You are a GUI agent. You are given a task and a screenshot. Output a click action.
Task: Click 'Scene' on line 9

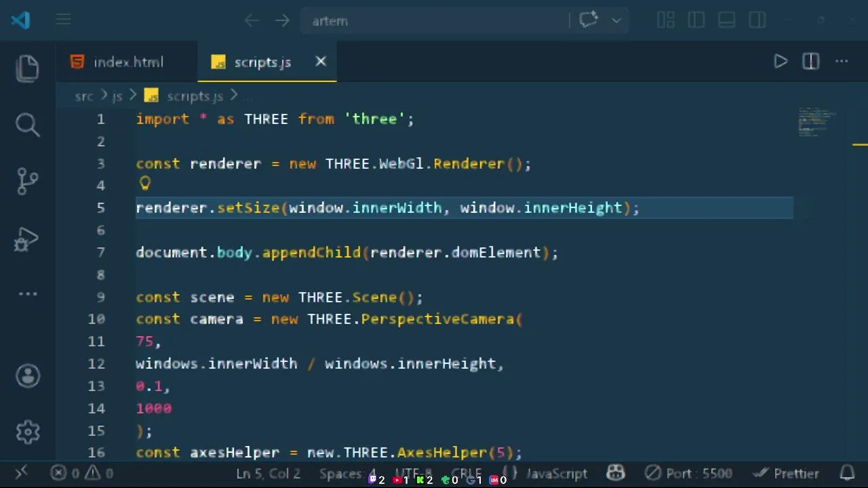pyautogui.click(x=374, y=298)
